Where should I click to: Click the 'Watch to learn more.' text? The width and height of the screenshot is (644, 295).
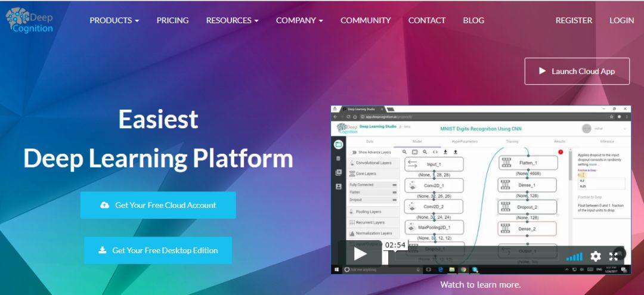[481, 284]
